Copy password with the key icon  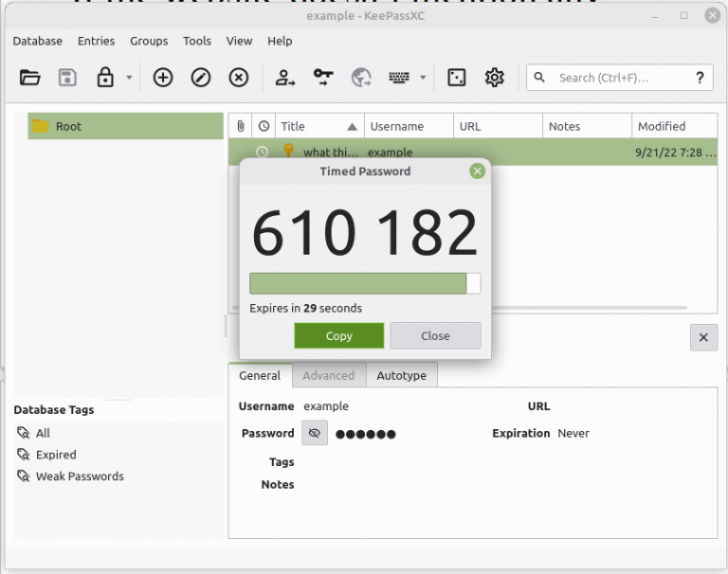coord(323,78)
